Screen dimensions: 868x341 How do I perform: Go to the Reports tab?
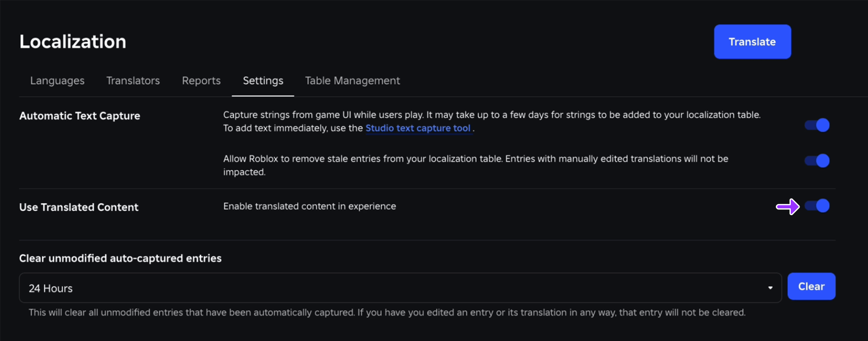tap(201, 81)
